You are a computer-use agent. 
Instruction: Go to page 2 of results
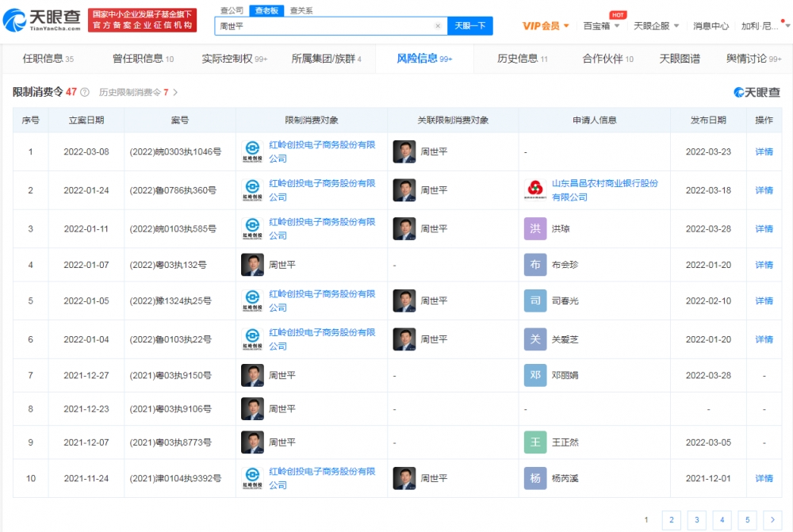(672, 520)
